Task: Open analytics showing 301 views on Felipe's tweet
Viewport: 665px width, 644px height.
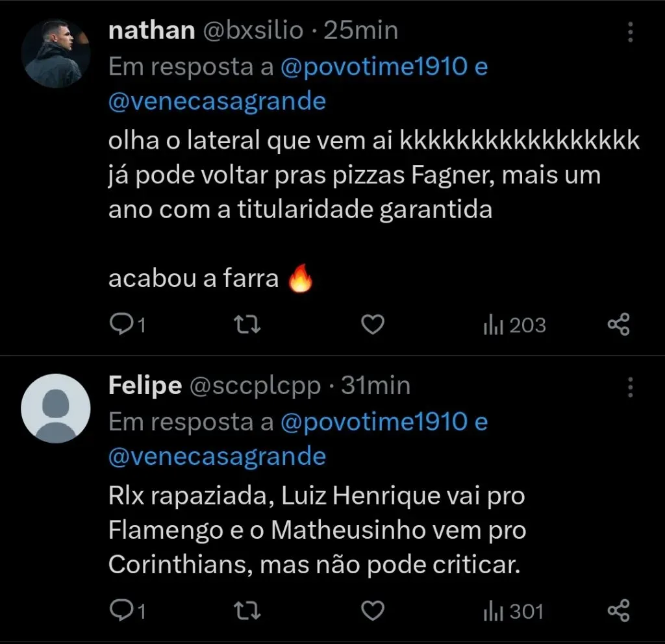Action: click(513, 610)
